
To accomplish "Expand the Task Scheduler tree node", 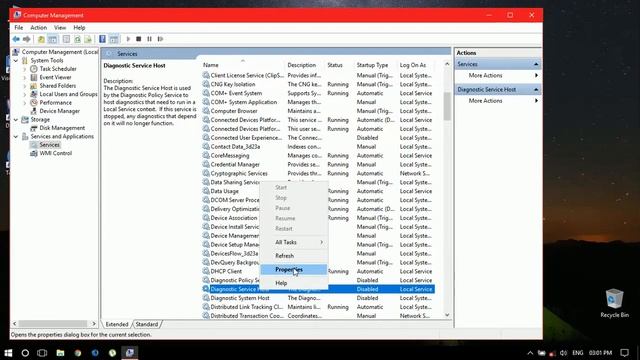I will click(24, 69).
